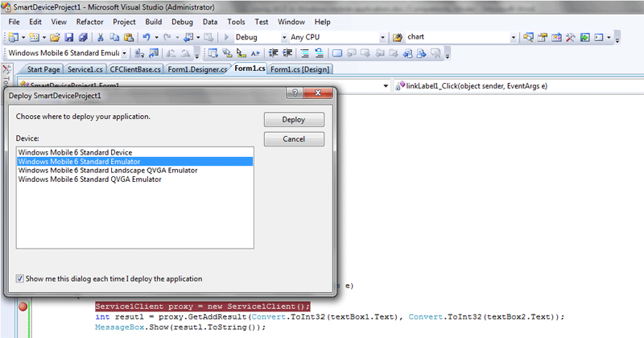Screen dimensions: 644x338
Task: Open the Build menu
Action: (154, 22)
